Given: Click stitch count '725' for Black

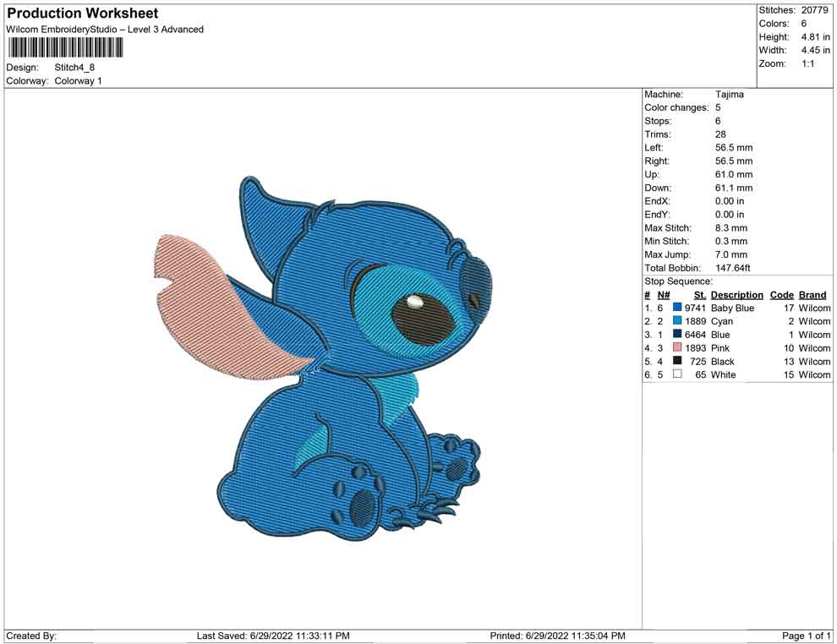Looking at the screenshot, I should (697, 361).
